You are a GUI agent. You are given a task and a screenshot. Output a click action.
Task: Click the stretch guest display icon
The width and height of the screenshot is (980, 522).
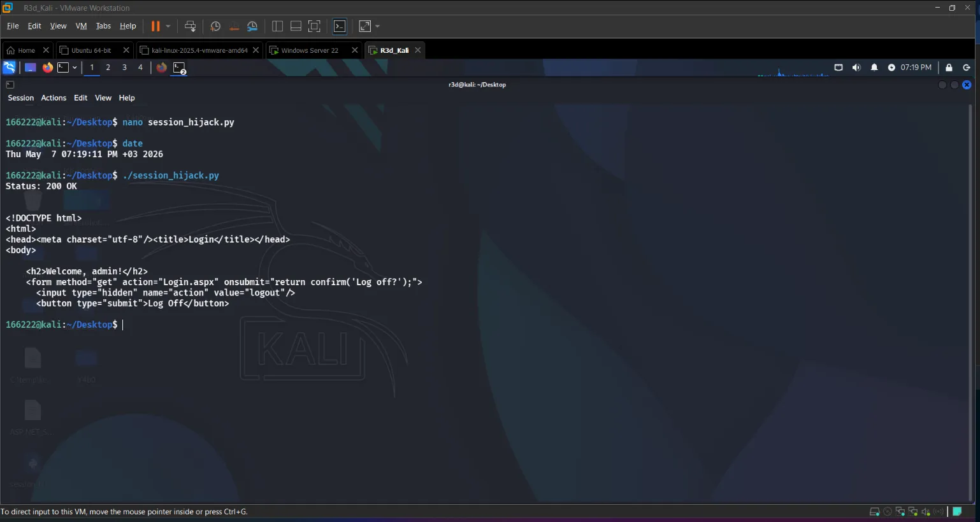(x=365, y=26)
